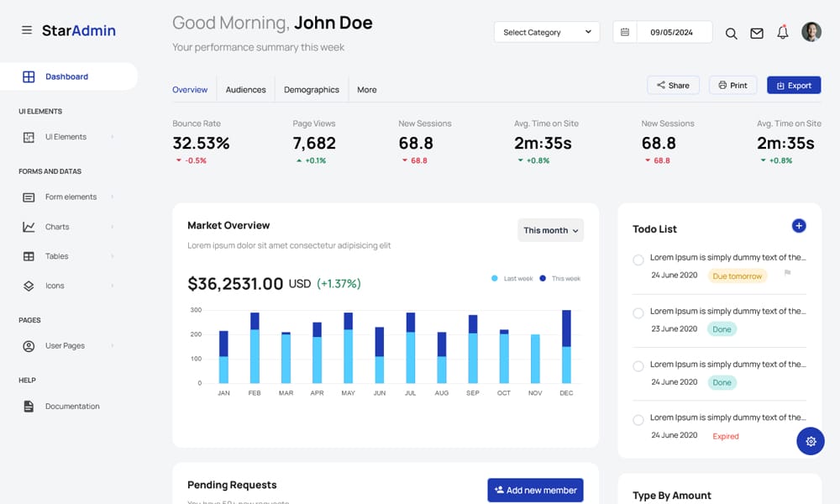
Task: Switch to the Demographics tab
Action: click(311, 90)
